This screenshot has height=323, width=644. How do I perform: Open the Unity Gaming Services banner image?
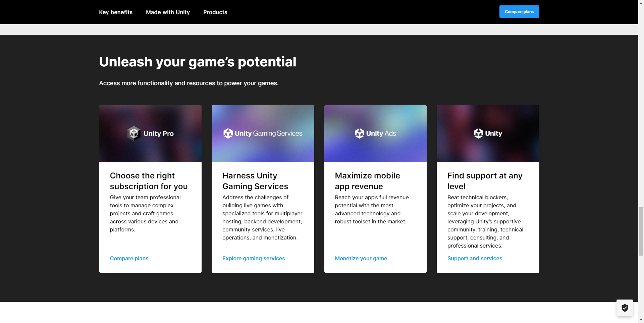(x=263, y=133)
